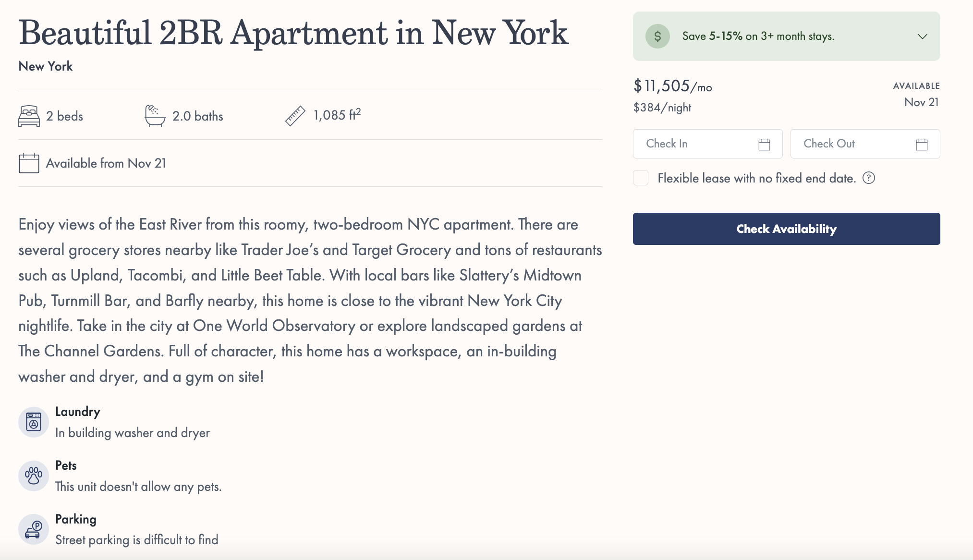Click the bathtub icon beside 2.0 baths

coord(155,116)
